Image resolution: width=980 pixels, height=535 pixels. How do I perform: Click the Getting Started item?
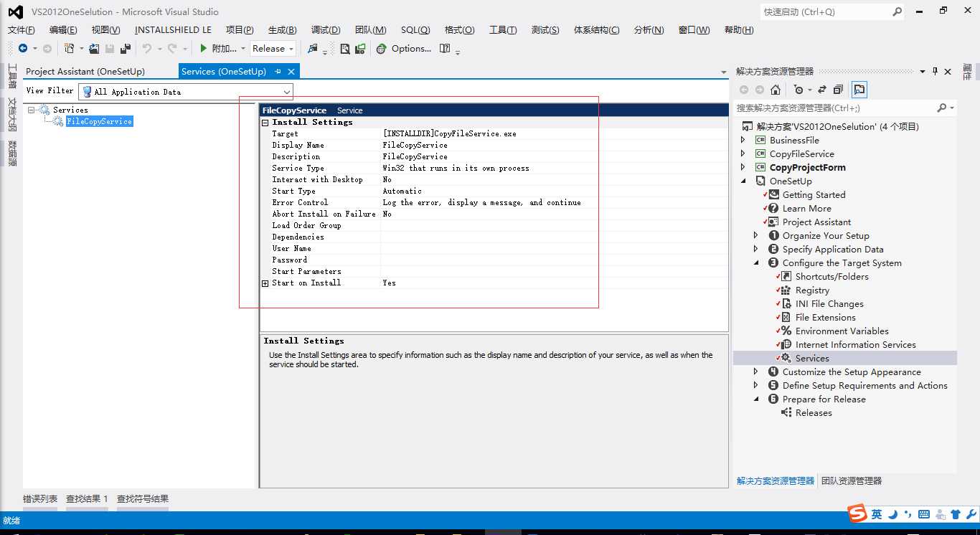814,194
